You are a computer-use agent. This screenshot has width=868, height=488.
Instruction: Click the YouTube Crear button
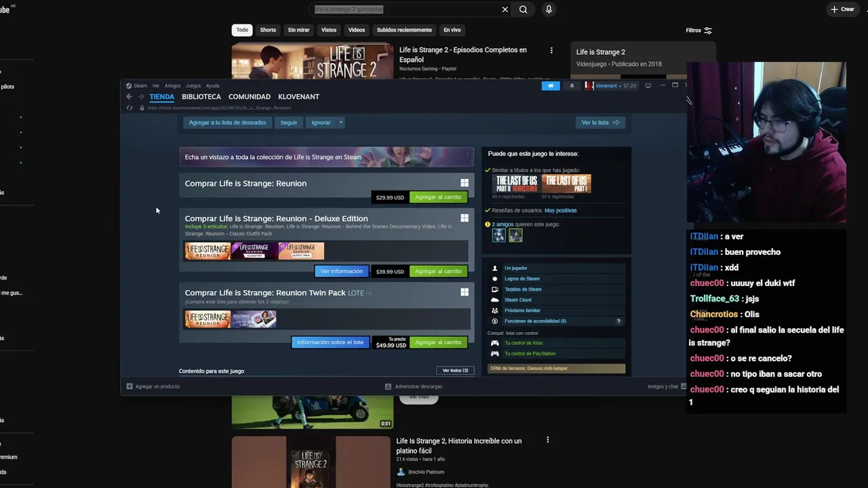(x=842, y=9)
